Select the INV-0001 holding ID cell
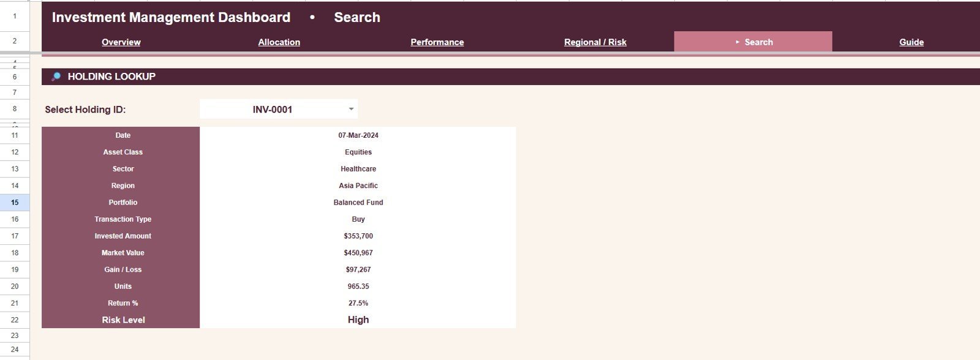Image resolution: width=980 pixels, height=360 pixels. (x=279, y=109)
